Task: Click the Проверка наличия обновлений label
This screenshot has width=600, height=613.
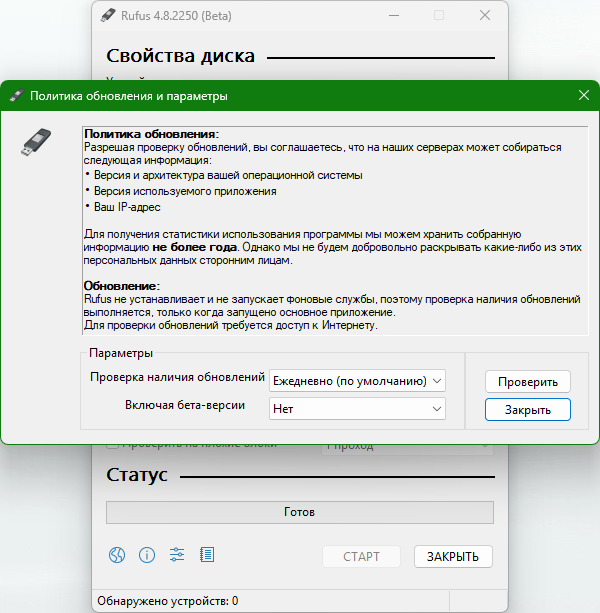Action: 177,377
